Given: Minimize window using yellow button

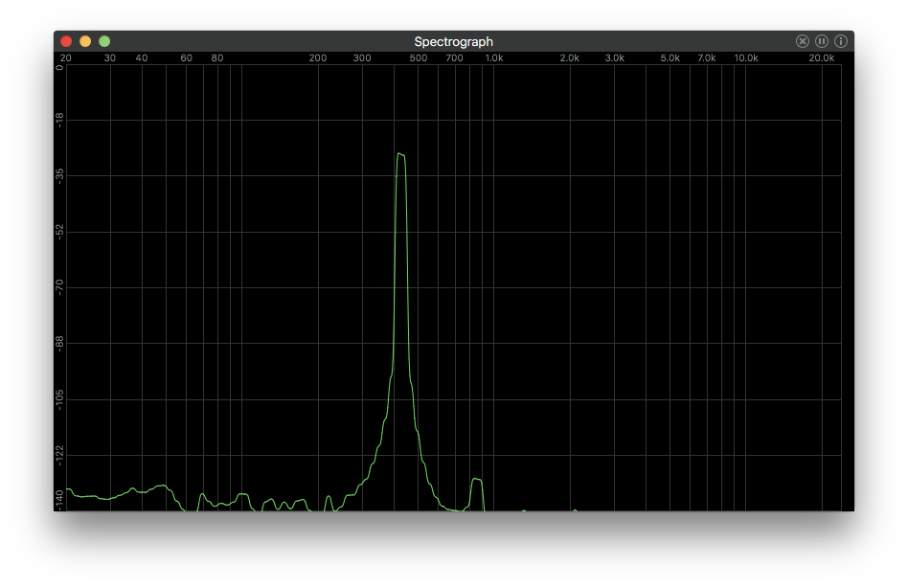Looking at the screenshot, I should click(x=85, y=41).
